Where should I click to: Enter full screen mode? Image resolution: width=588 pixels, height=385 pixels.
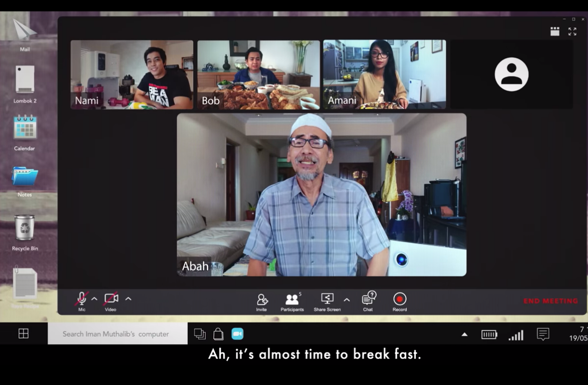(572, 32)
